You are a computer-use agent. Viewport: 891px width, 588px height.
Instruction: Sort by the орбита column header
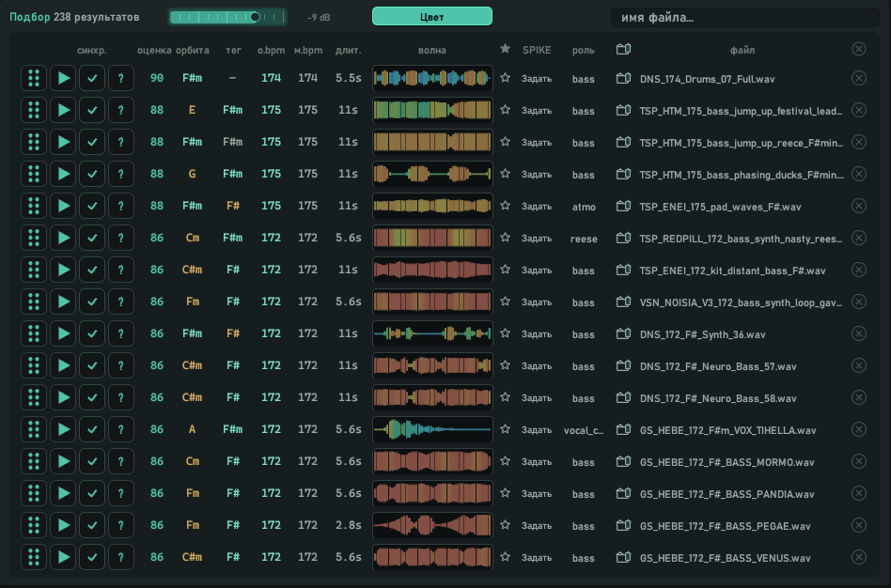point(192,50)
